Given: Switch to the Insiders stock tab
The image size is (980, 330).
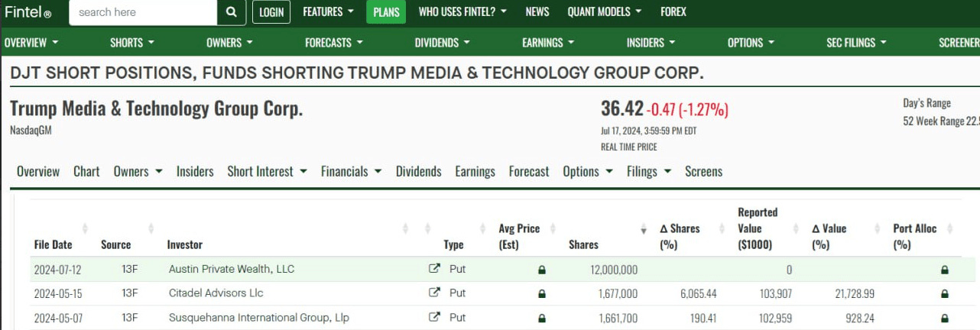Looking at the screenshot, I should pyautogui.click(x=195, y=172).
